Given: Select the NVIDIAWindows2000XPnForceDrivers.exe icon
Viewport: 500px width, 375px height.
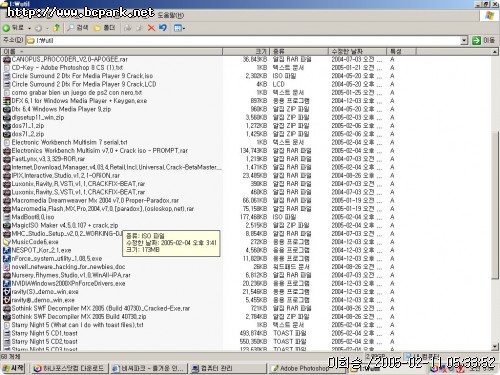Looking at the screenshot, I should (6, 284).
